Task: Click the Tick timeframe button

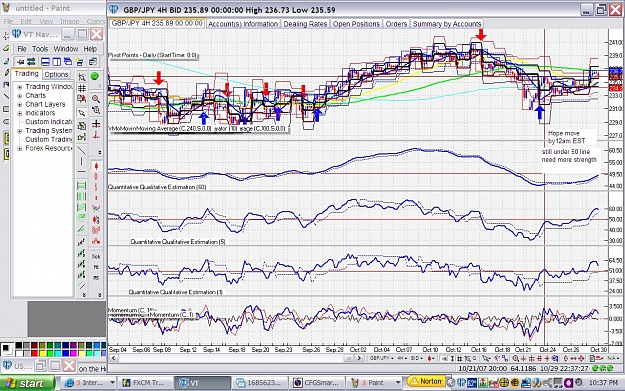Action: click(96, 256)
